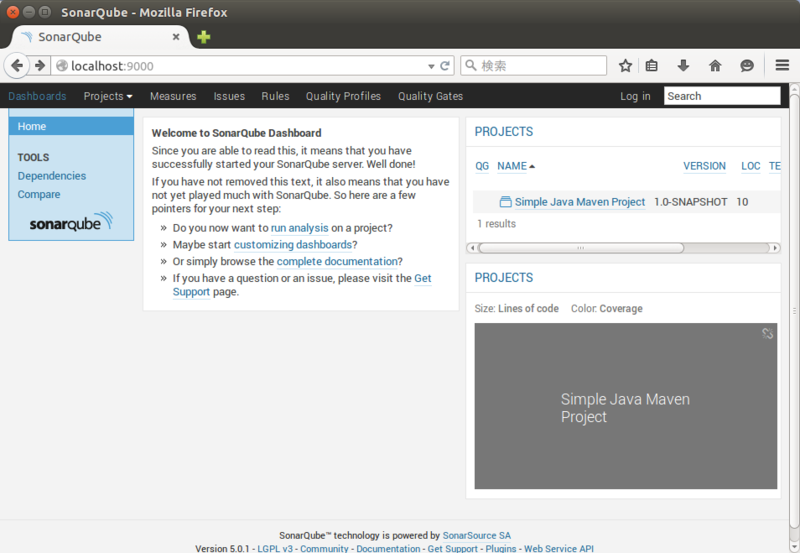This screenshot has width=800, height=553.
Task: Click the magnifier icon in Firefox search box
Action: pos(471,65)
